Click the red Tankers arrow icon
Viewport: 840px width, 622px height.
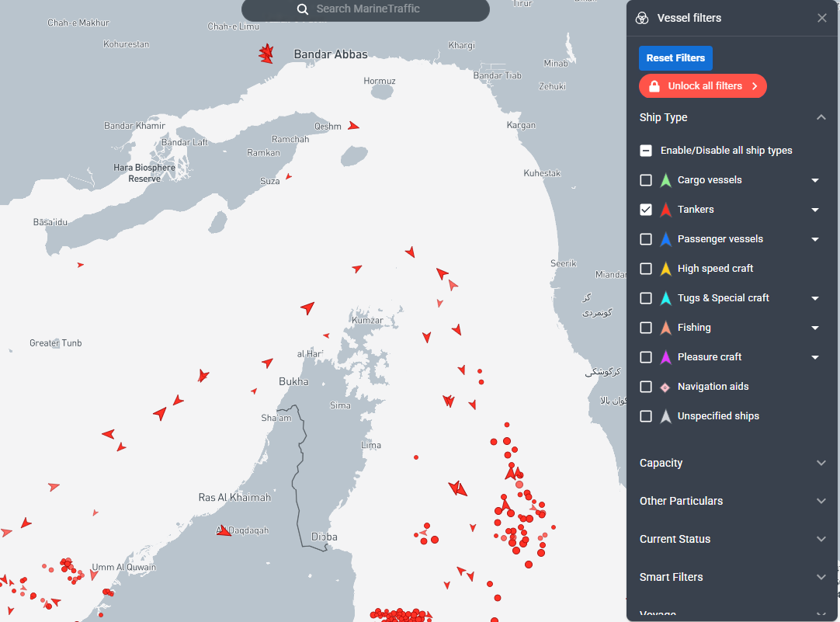point(665,210)
